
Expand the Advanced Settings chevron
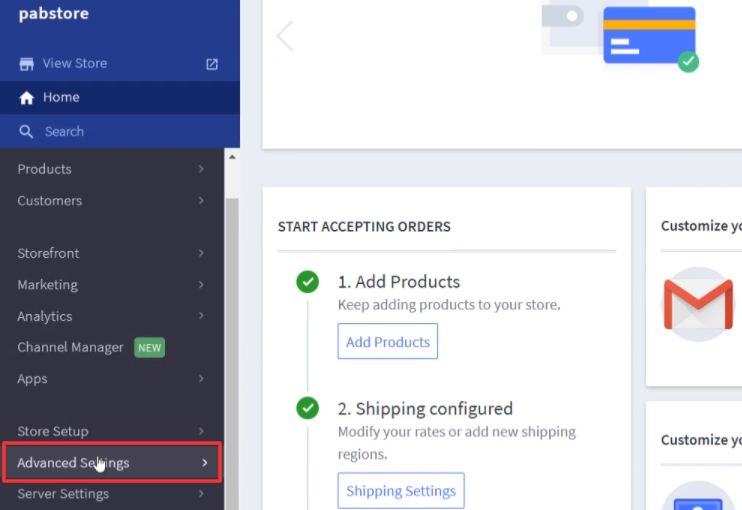coord(204,463)
